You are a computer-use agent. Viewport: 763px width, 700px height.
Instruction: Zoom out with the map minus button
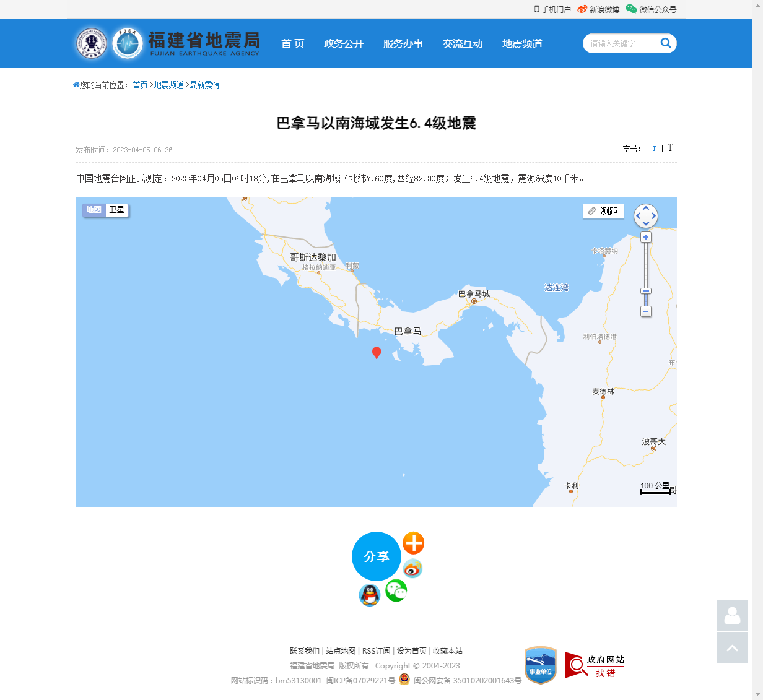[x=646, y=311]
